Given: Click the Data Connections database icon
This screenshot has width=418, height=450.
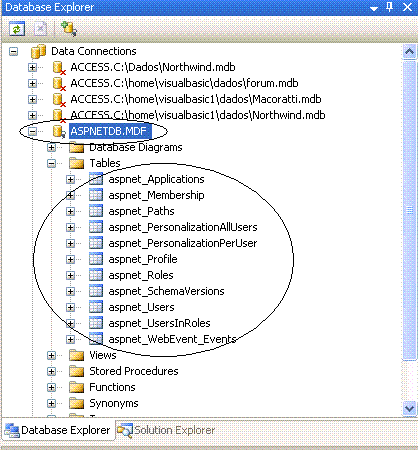Looking at the screenshot, I should tap(38, 51).
